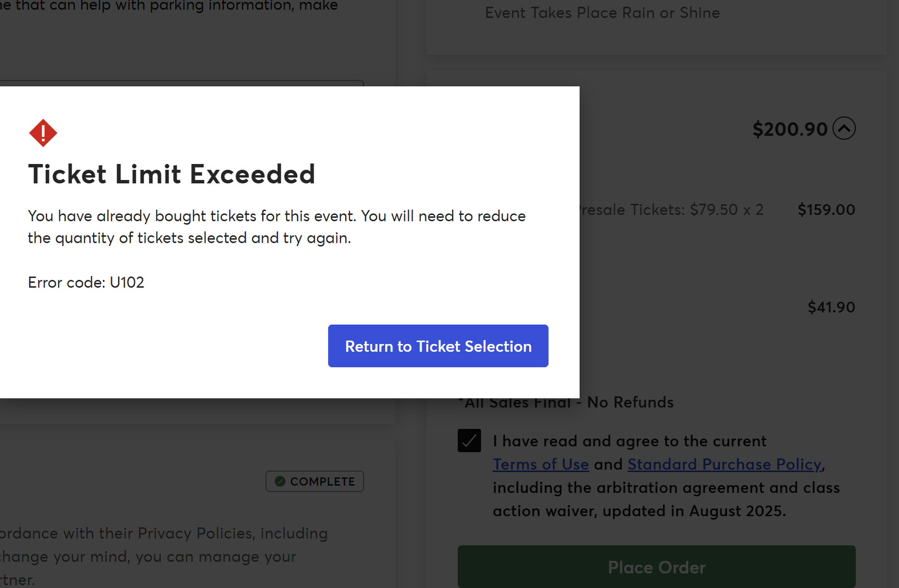Click Event Takes Place Rain or Shine text
Viewport: 899px width, 588px height.
click(602, 13)
